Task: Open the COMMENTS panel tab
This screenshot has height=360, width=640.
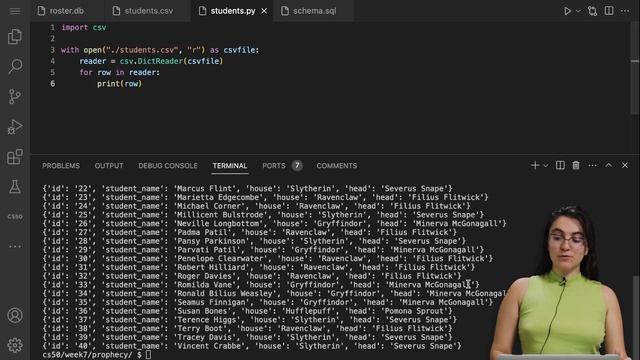Action: [337, 166]
